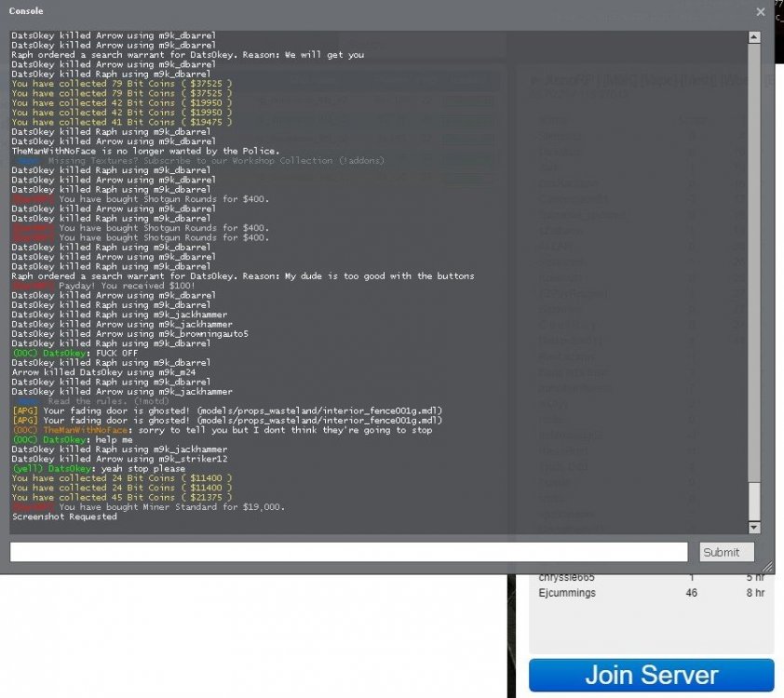Click the kill line mentioning m9k_striker12
The height and width of the screenshot is (698, 784).
pyautogui.click(x=119, y=459)
